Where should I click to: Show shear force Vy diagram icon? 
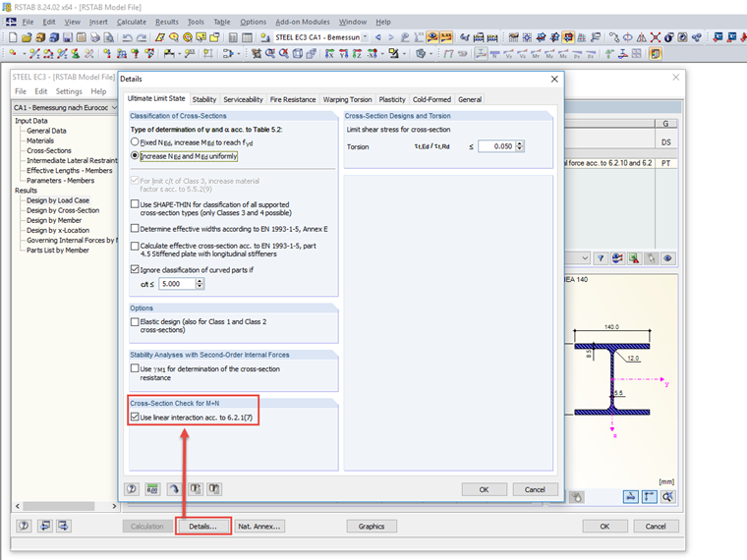509,53
